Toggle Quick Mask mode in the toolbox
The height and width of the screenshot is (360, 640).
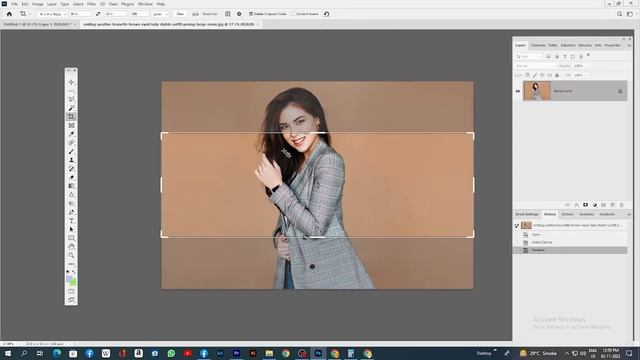71,291
